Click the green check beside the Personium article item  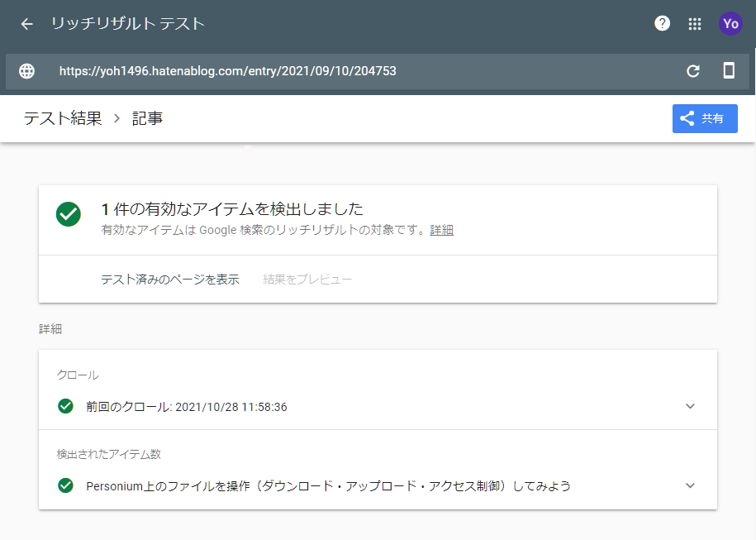66,485
